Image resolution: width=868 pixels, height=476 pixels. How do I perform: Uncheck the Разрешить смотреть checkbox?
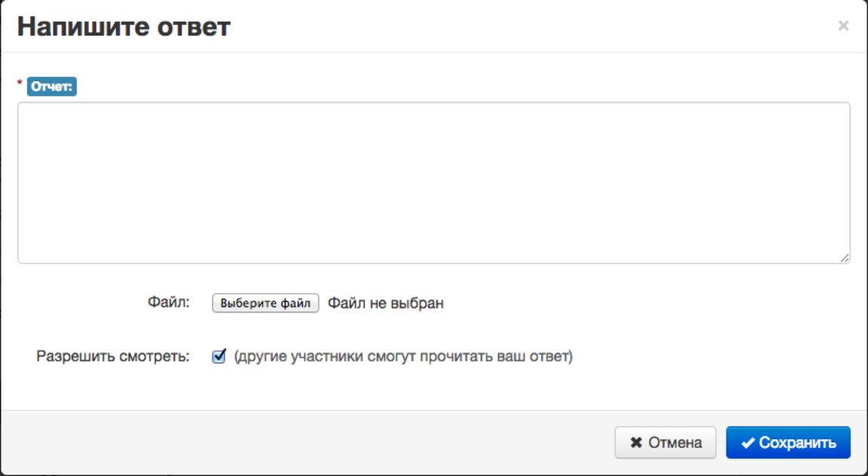tap(219, 356)
